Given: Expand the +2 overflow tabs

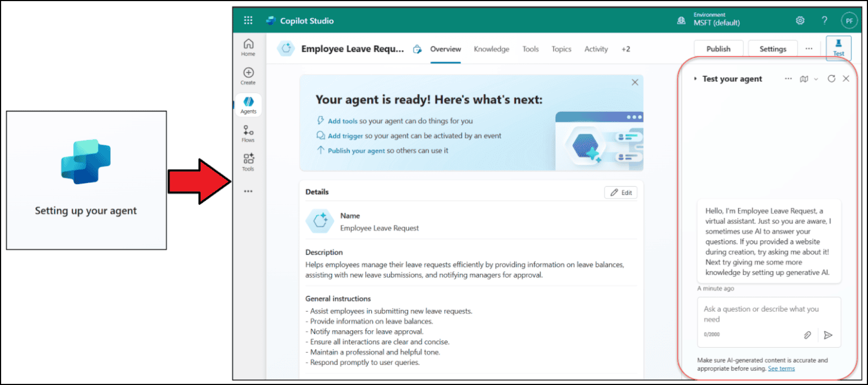Looking at the screenshot, I should coord(626,49).
